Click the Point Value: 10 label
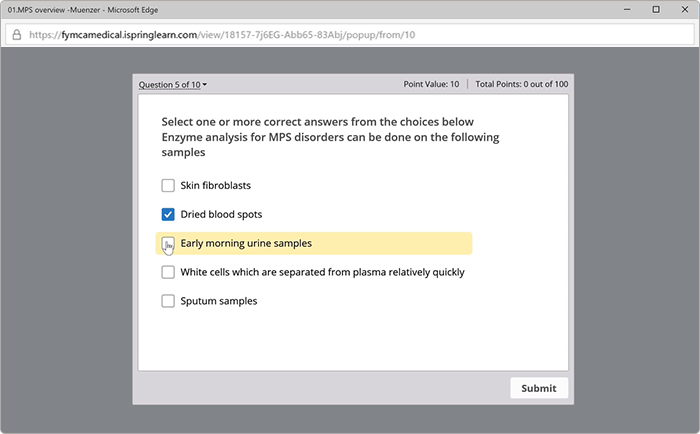Screen dimensions: 700x434 [x=431, y=84]
